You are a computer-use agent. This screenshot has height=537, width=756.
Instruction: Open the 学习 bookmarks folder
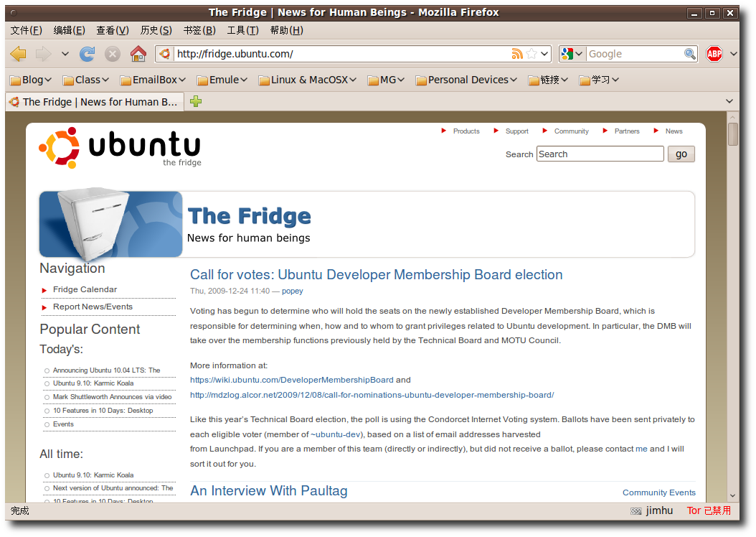(600, 80)
